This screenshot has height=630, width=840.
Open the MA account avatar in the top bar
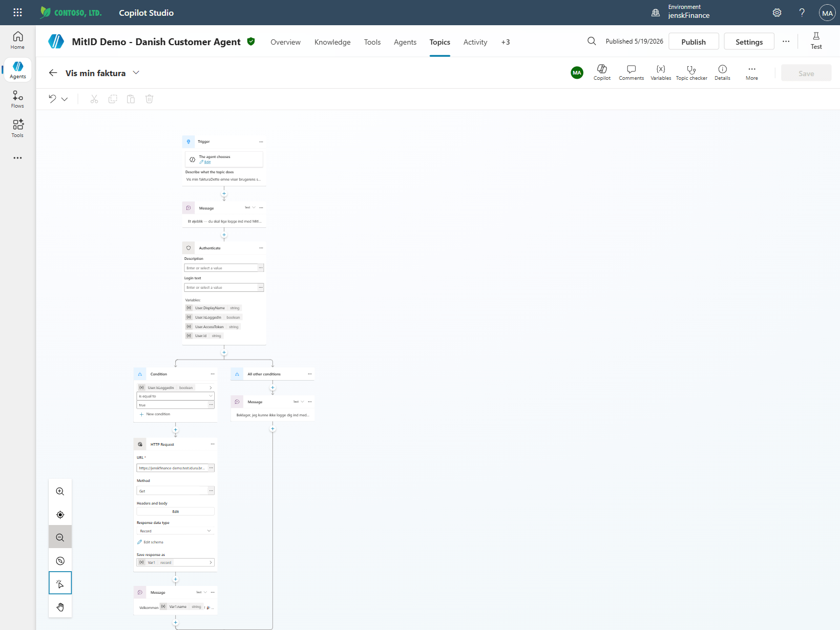click(x=827, y=13)
